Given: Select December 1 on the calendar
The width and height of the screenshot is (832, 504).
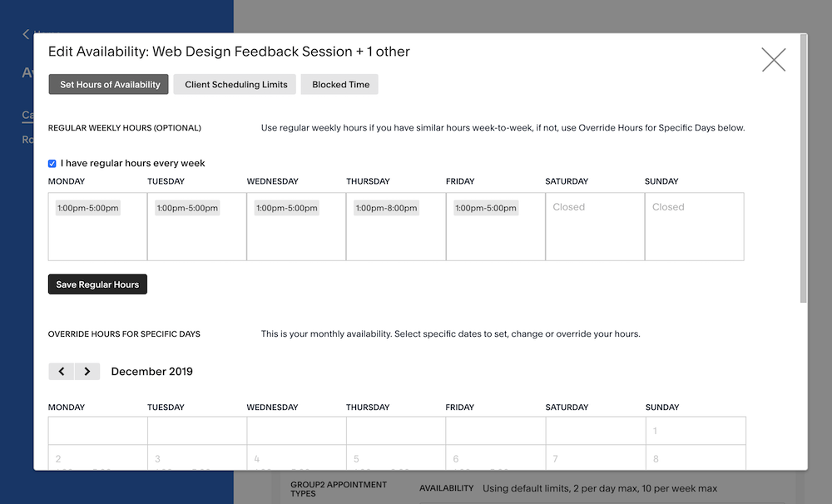Looking at the screenshot, I should [694, 431].
